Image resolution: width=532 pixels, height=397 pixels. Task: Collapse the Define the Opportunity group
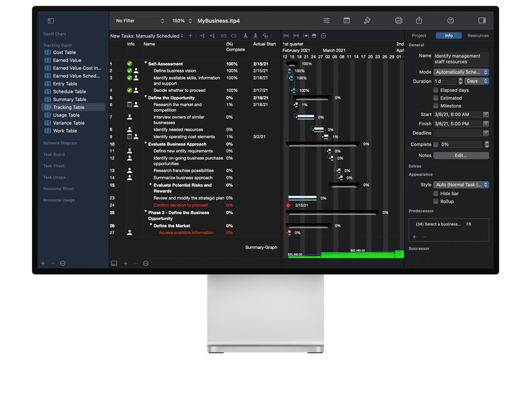click(146, 97)
